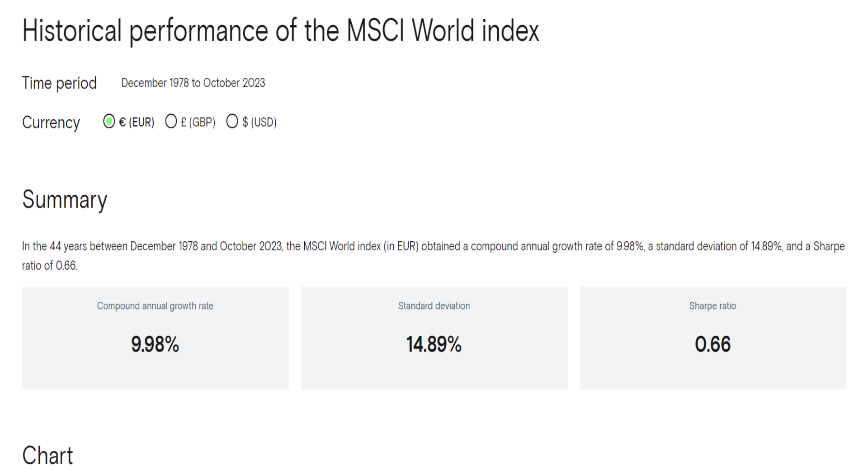
Task: Click the Chart section heading
Action: (47, 456)
